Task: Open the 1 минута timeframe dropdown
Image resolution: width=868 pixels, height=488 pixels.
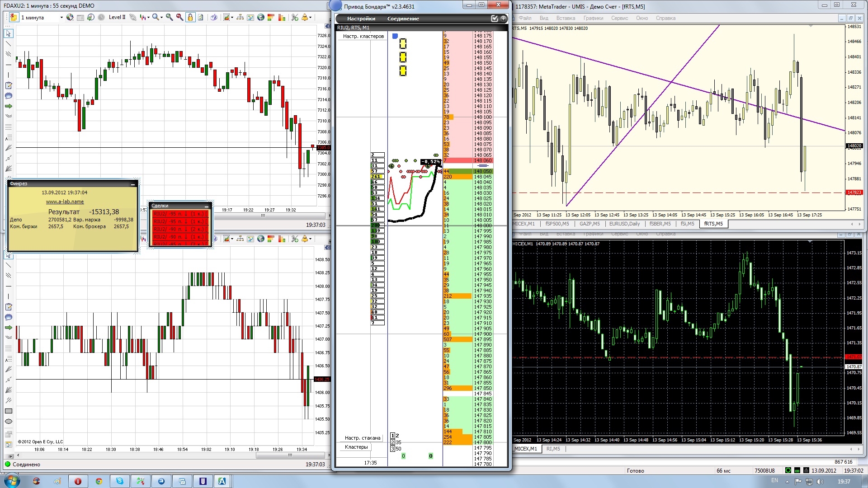Action: point(61,18)
